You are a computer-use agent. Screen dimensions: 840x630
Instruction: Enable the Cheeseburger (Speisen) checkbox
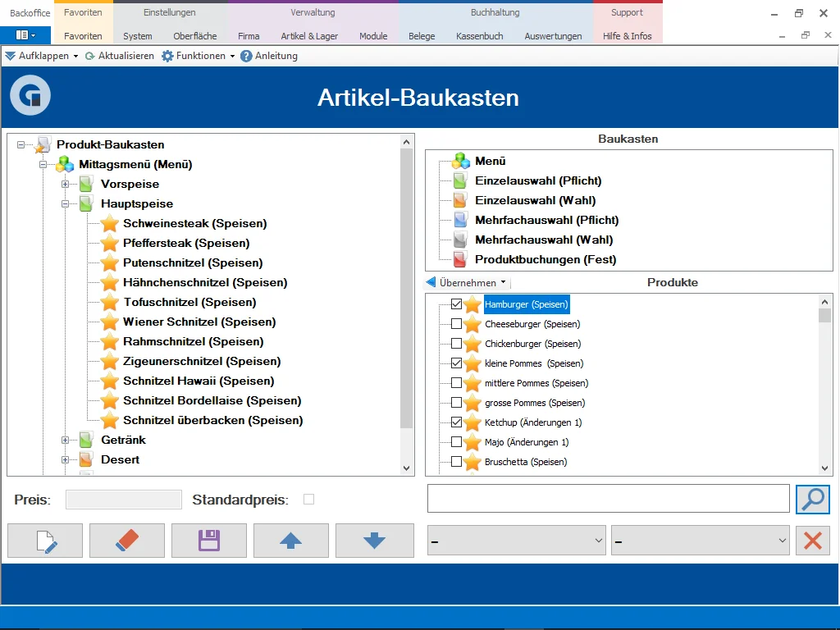(456, 324)
